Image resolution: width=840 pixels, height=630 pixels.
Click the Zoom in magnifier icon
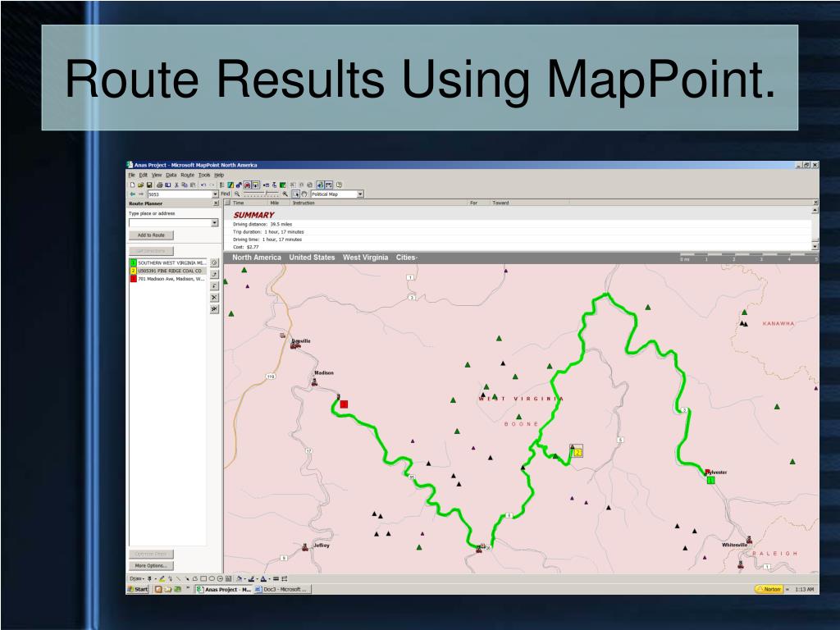[285, 194]
